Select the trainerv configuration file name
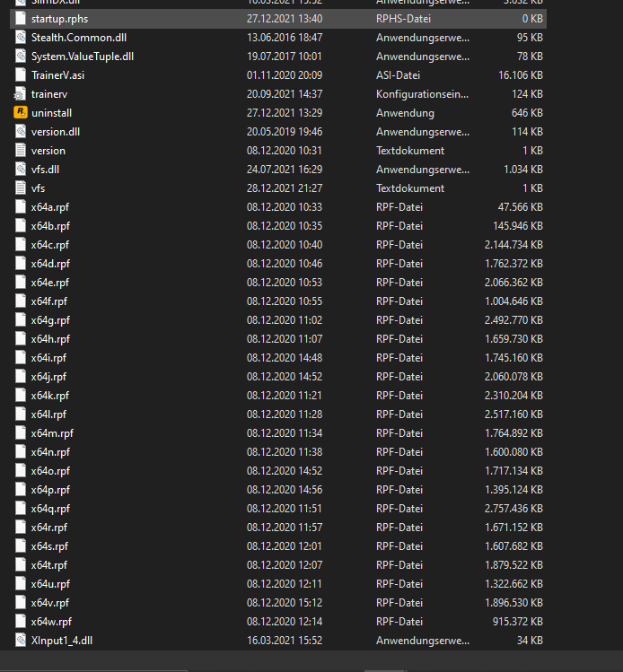The height and width of the screenshot is (672, 623). 49,94
